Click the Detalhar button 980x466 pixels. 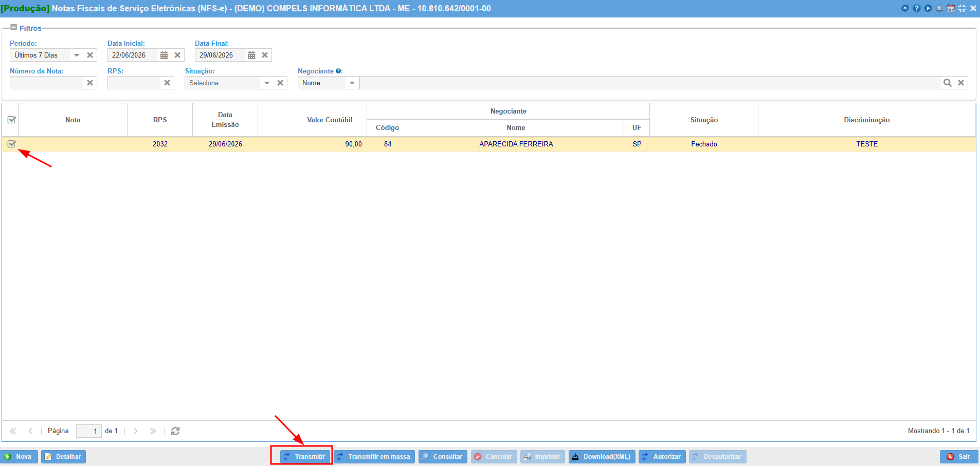[63, 457]
